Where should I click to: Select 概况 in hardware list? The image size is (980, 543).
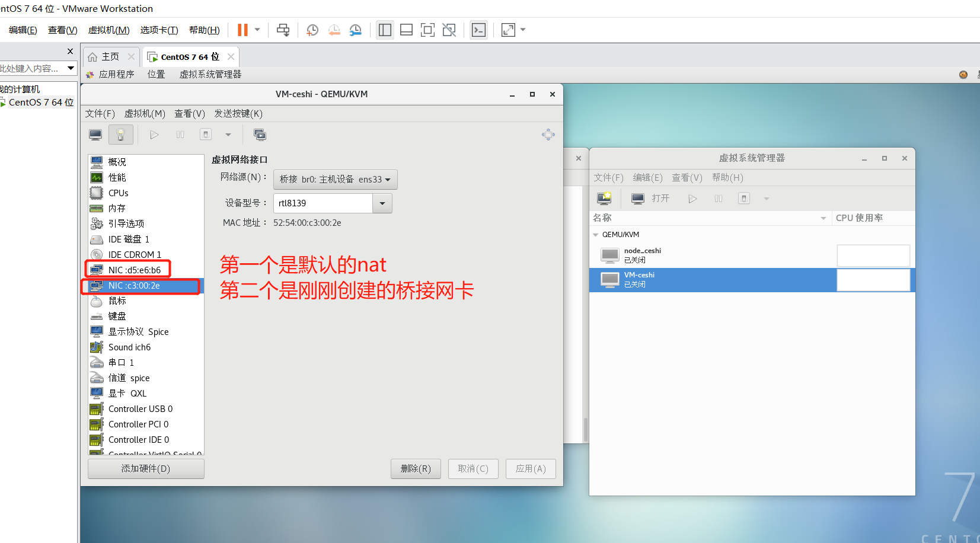click(x=146, y=162)
